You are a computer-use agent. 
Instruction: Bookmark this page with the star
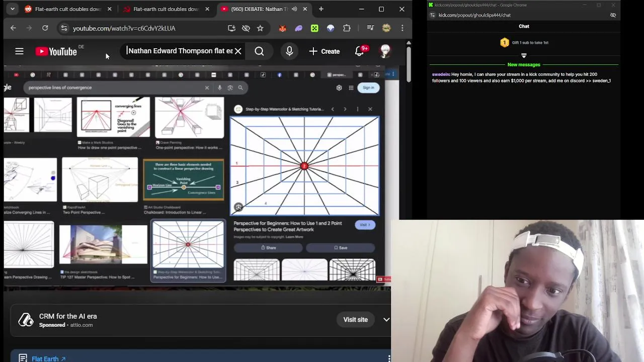click(x=260, y=28)
